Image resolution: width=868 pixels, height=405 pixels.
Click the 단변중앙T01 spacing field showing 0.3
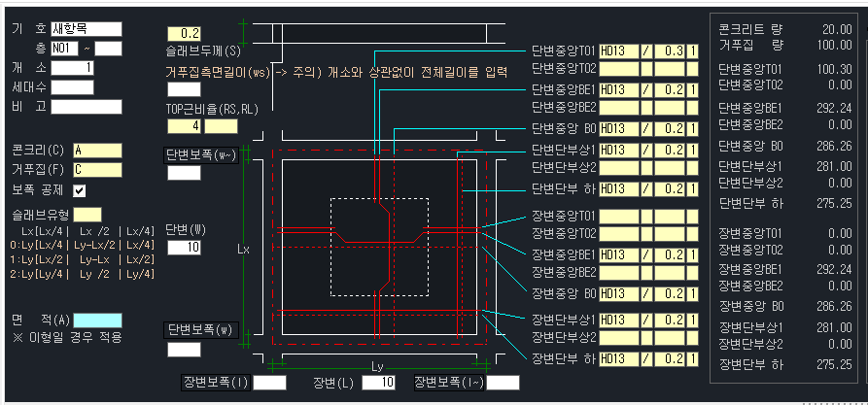pyautogui.click(x=670, y=51)
